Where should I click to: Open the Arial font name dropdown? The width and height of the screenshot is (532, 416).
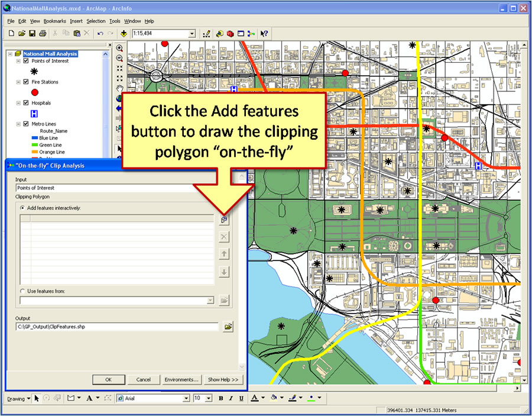click(186, 398)
